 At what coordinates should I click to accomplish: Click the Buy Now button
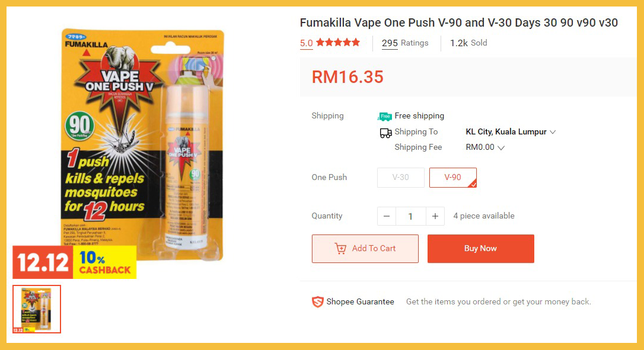click(480, 249)
